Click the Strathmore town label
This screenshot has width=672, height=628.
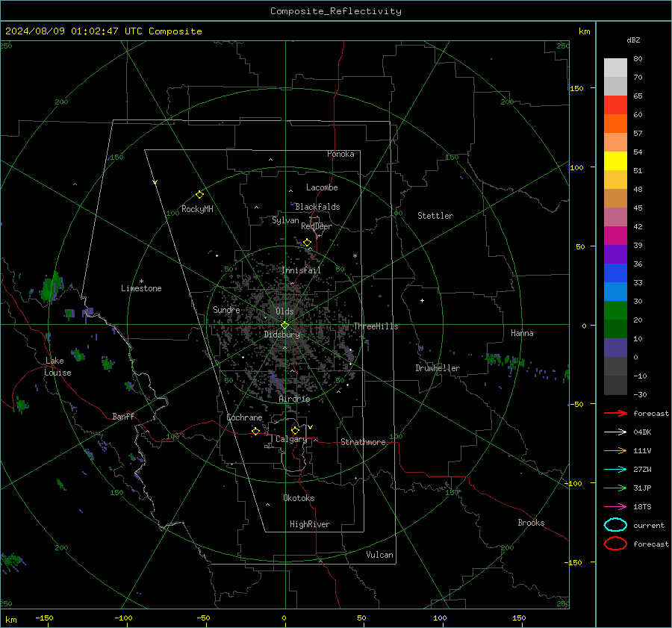[x=364, y=442]
